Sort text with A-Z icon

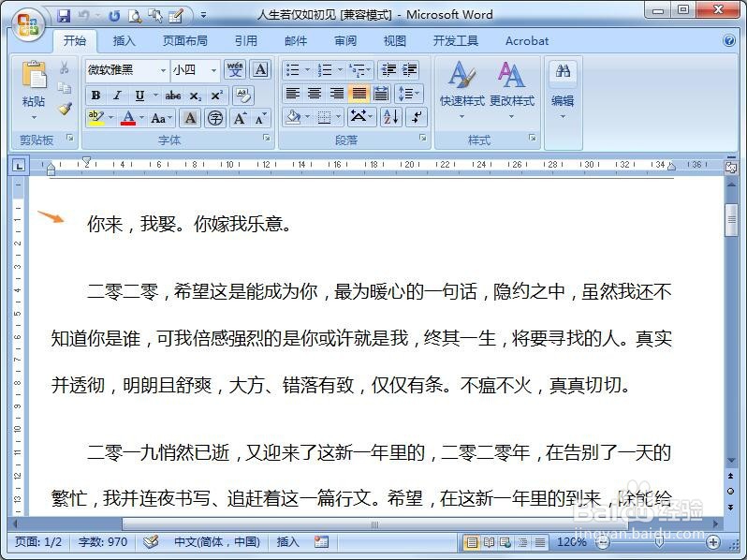391,117
